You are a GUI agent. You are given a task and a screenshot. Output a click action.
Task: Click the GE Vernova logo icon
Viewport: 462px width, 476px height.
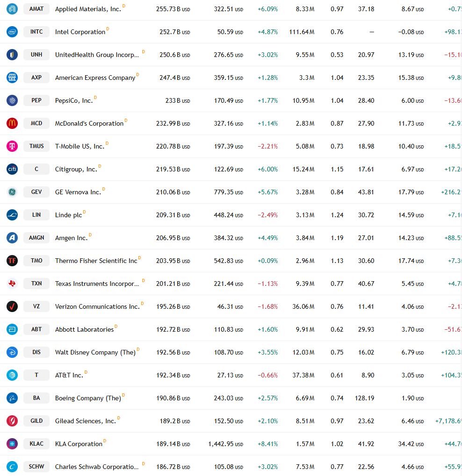(12, 192)
